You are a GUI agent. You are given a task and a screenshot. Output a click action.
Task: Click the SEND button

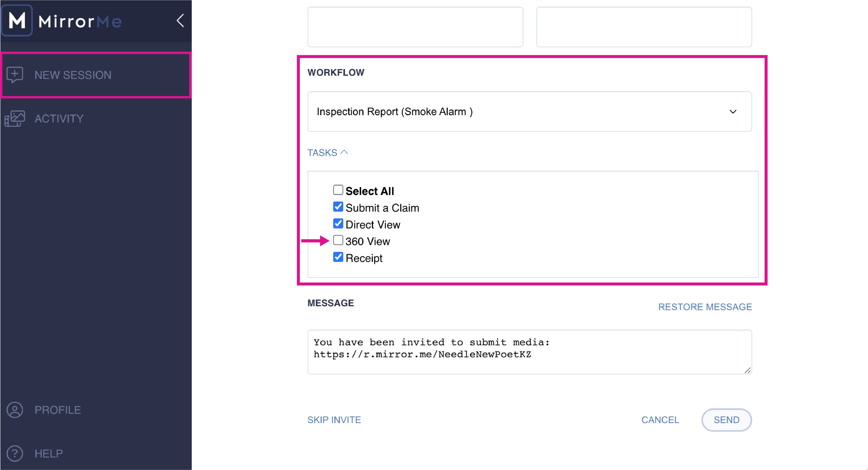coord(726,420)
